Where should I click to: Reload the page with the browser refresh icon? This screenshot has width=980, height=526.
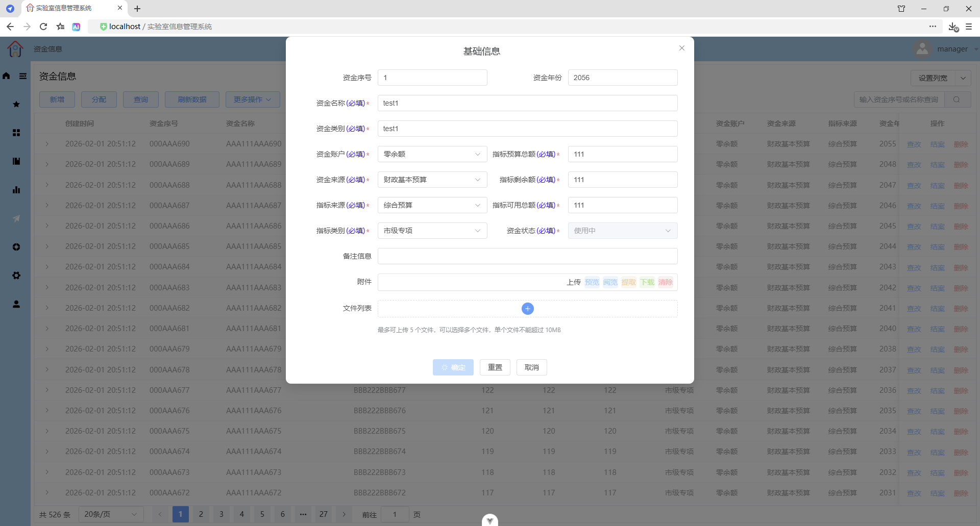(x=43, y=27)
